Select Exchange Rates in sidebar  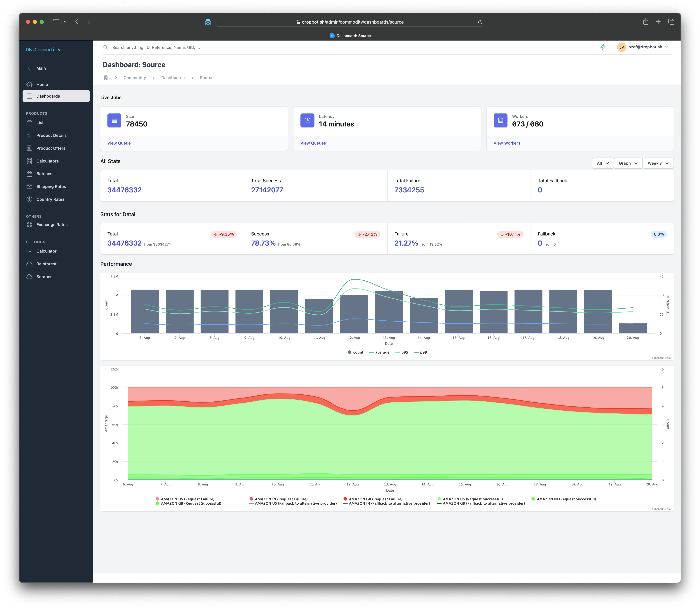56,225
